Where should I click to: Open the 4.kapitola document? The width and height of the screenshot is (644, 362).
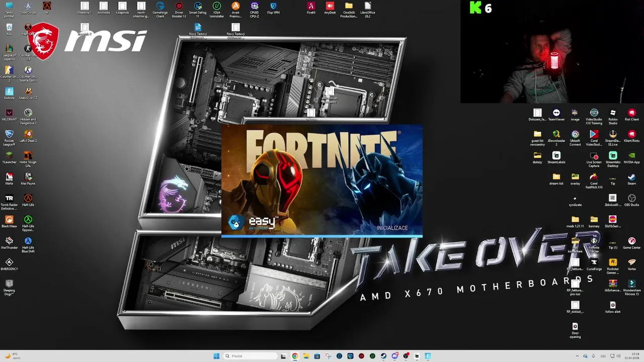point(122,8)
